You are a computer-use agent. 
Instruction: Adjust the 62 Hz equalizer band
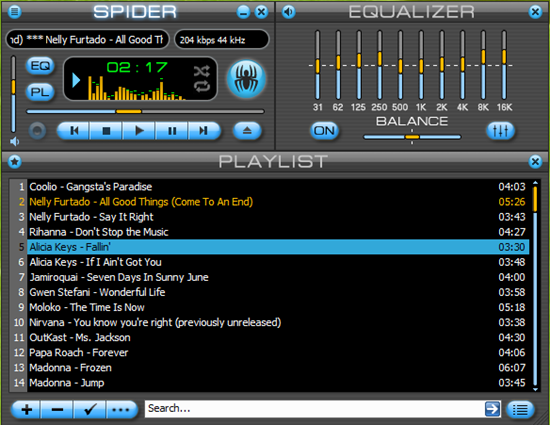pos(338,65)
